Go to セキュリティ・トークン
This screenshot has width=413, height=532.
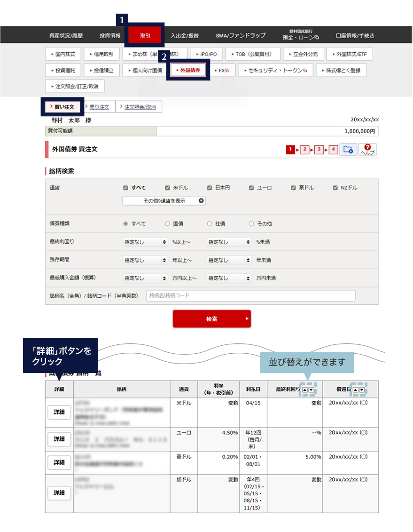275,70
